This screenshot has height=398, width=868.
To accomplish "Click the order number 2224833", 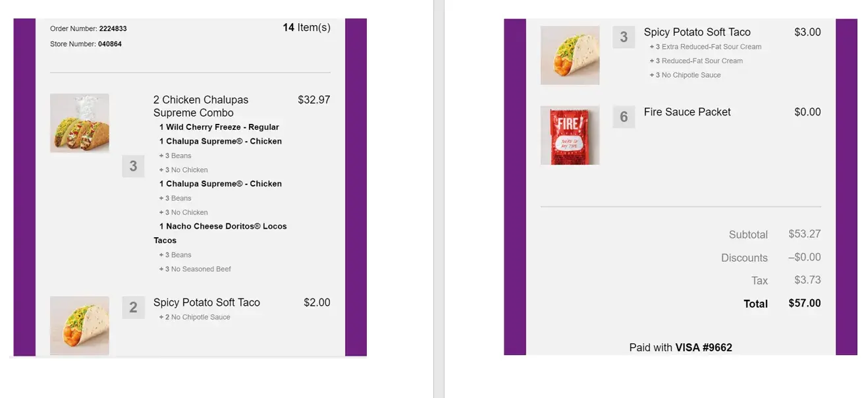I will (x=113, y=29).
